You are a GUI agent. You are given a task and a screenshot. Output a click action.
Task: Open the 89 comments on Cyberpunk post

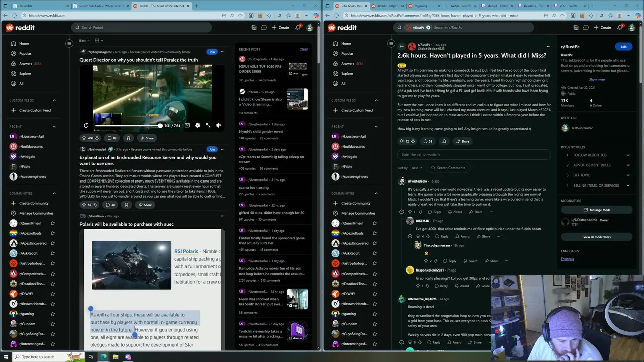(112, 138)
